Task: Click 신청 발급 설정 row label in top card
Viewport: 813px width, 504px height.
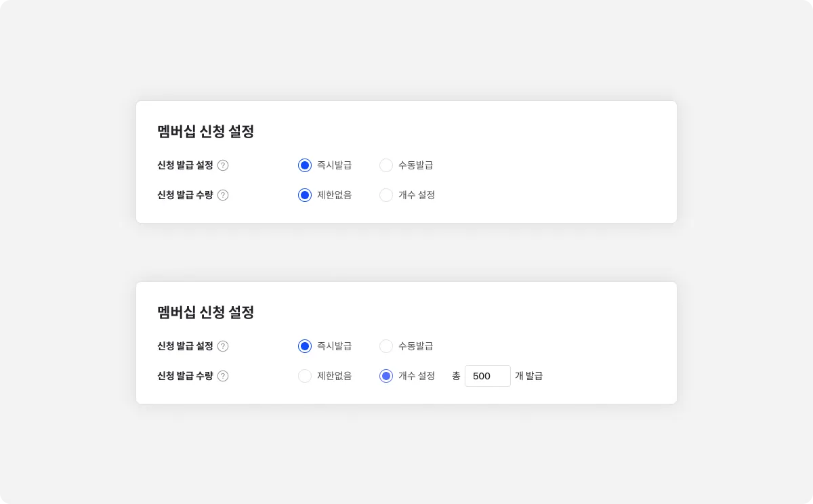Action: tap(185, 165)
